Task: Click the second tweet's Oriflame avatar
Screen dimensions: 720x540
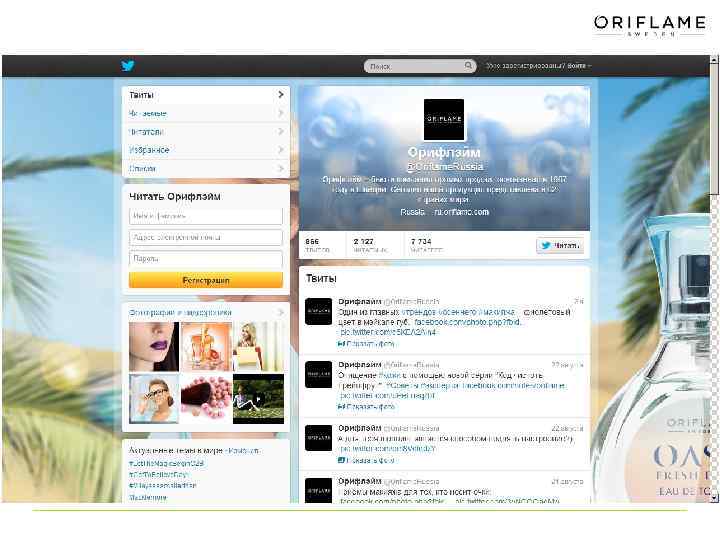Action: pyautogui.click(x=318, y=374)
